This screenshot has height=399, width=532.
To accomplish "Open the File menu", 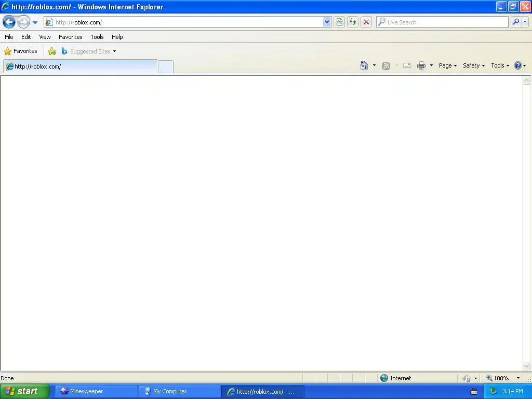I will click(9, 37).
